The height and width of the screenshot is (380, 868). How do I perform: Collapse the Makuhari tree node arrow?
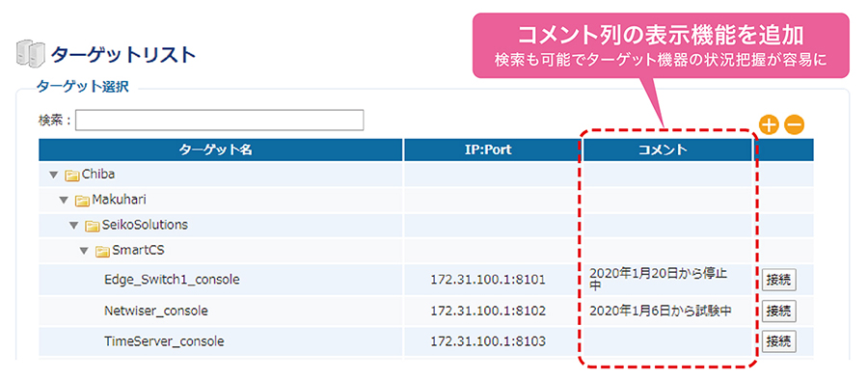point(64,200)
